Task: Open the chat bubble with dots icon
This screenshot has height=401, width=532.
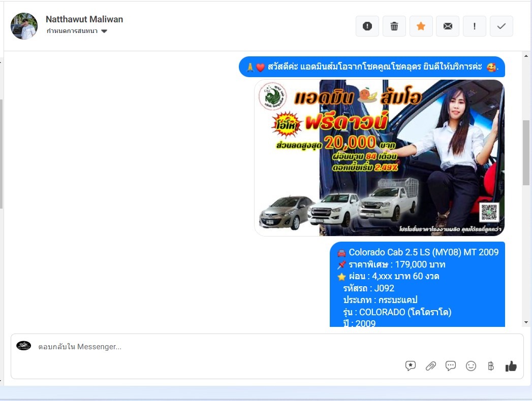Action: click(451, 366)
